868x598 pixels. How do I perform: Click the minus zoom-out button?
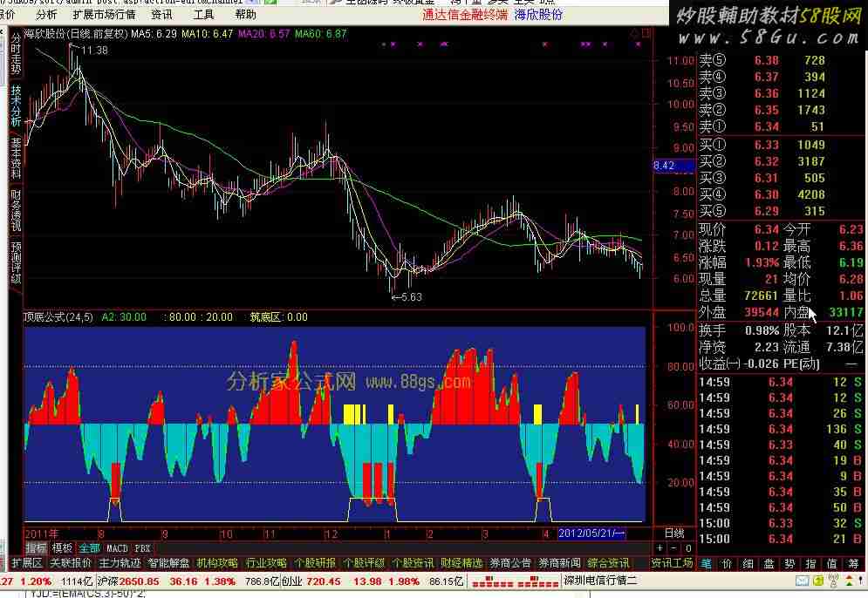click(673, 548)
